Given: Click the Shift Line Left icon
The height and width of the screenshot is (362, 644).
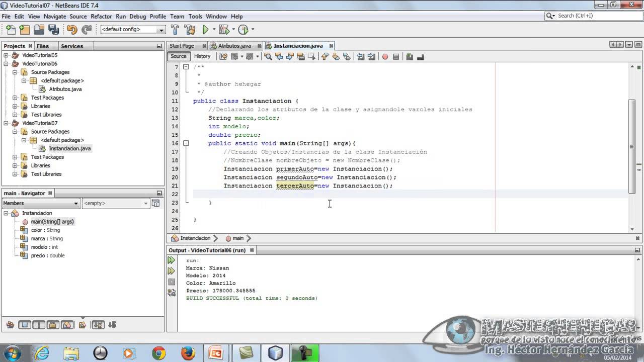Looking at the screenshot, I should [360, 56].
